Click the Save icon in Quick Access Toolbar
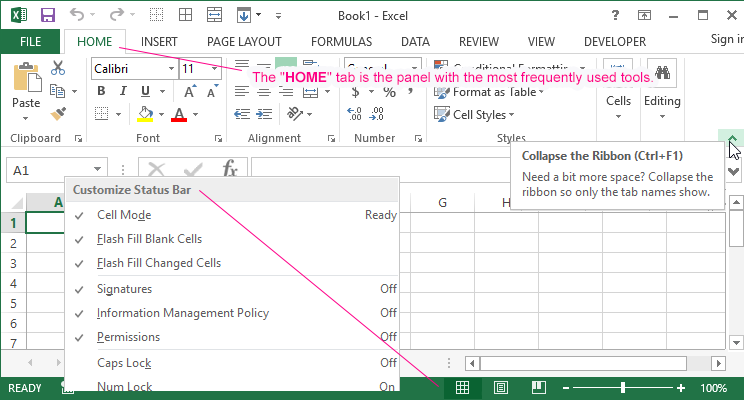Image resolution: width=744 pixels, height=400 pixels. [x=48, y=15]
